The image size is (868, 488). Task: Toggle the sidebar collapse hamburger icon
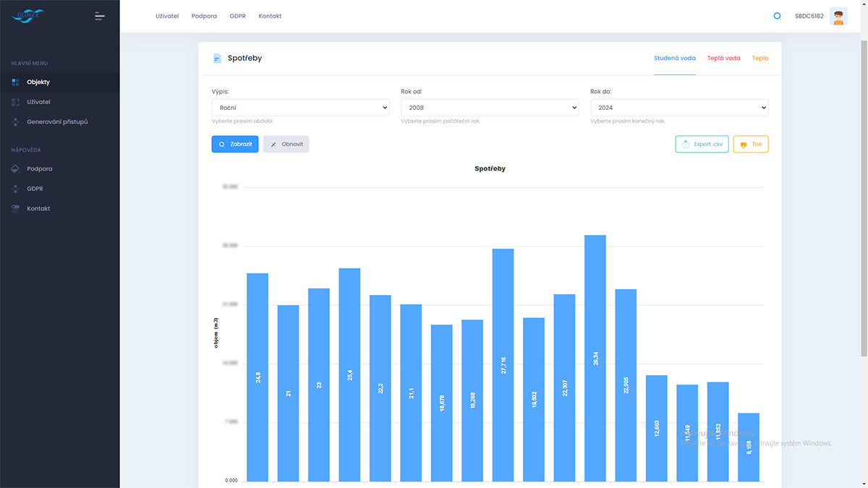click(100, 16)
